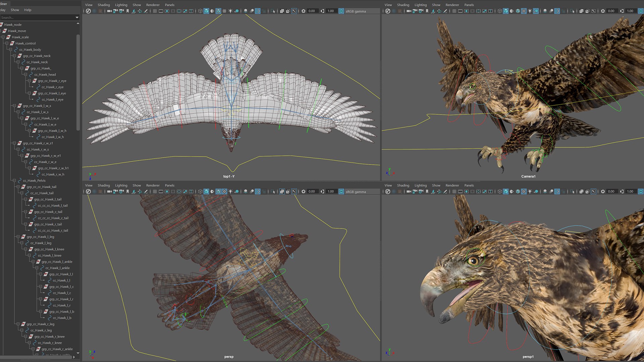Viewport: 644px width, 362px height.
Task: Toggle X-Ray Joints in top1 -Y panel
Action: pyautogui.click(x=294, y=11)
